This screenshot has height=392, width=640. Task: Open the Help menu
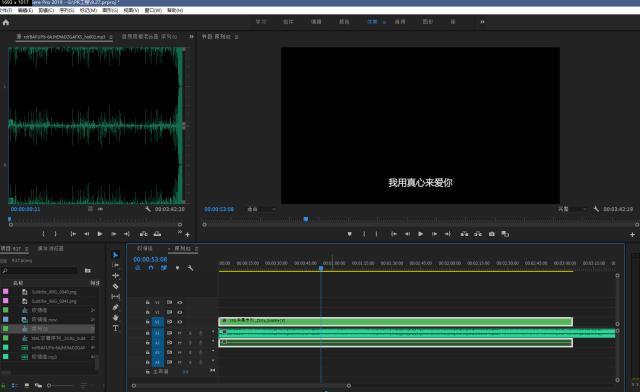(x=175, y=10)
